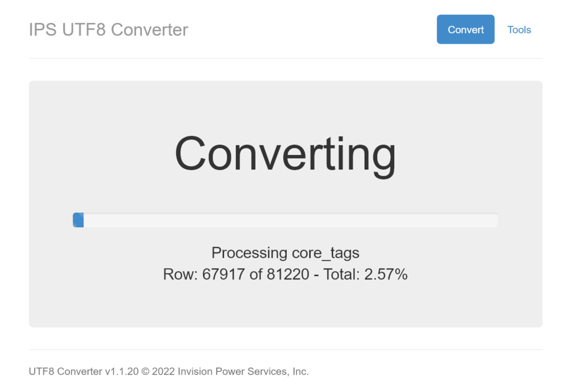Viewport: 568px width, 392px height.
Task: Click the v1.1.20 version number
Action: coord(122,372)
